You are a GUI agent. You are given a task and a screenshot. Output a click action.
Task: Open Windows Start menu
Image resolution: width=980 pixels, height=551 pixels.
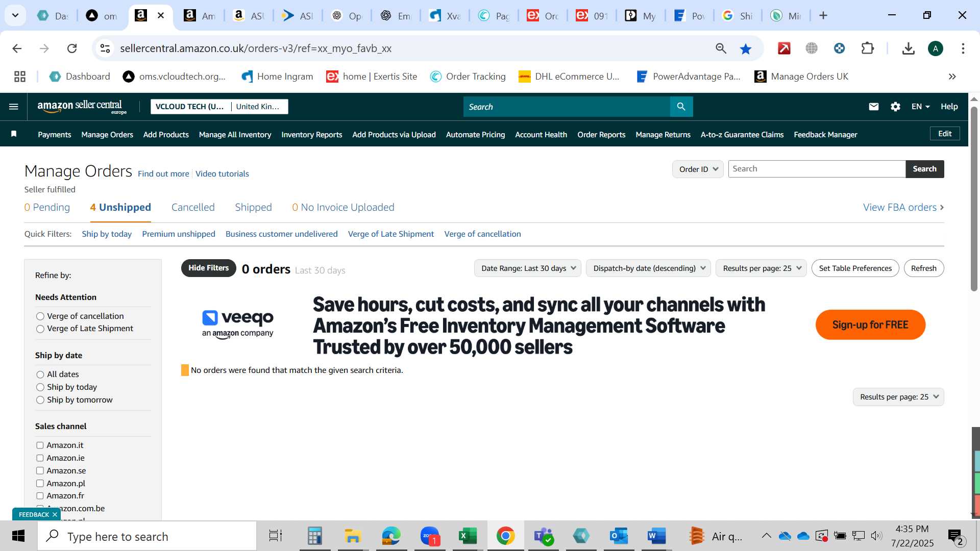coord(18,536)
